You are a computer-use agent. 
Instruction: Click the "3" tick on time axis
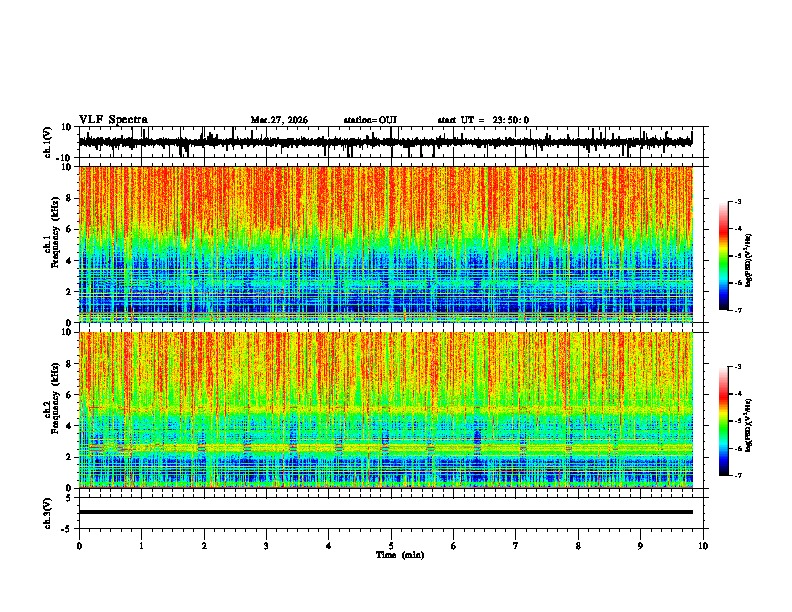pyautogui.click(x=266, y=546)
